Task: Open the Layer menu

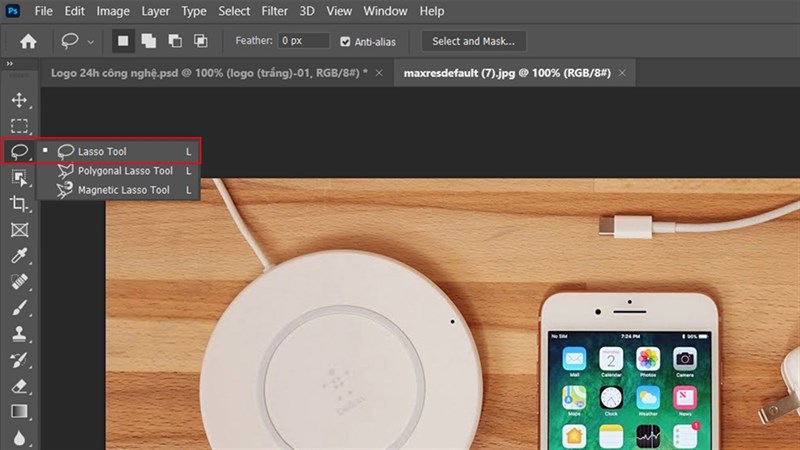Action: 155,11
